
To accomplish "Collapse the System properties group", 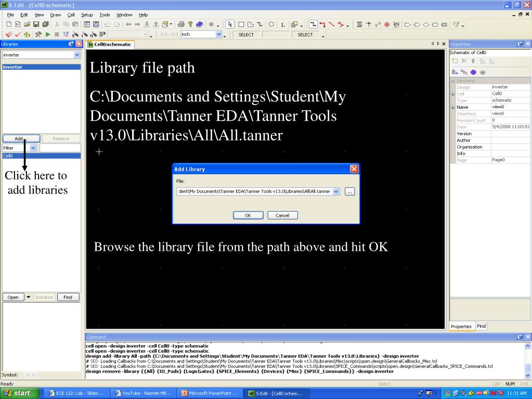I will coord(452,81).
